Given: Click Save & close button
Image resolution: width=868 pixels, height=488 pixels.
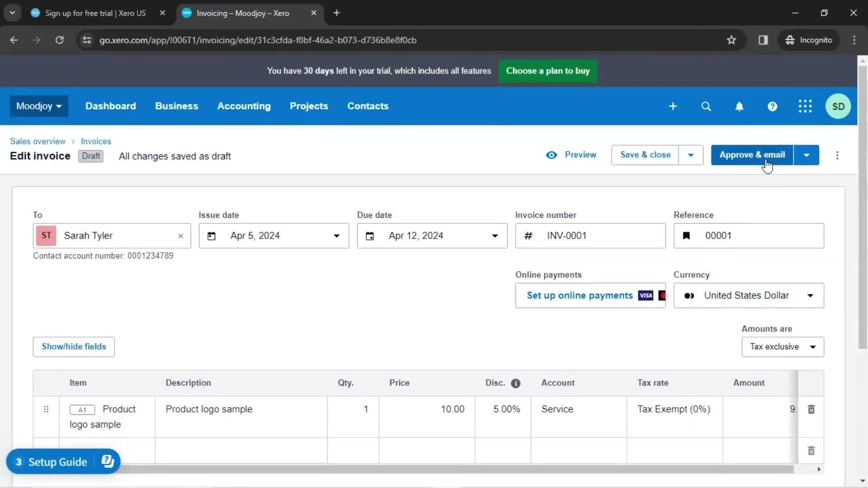Looking at the screenshot, I should tap(645, 155).
